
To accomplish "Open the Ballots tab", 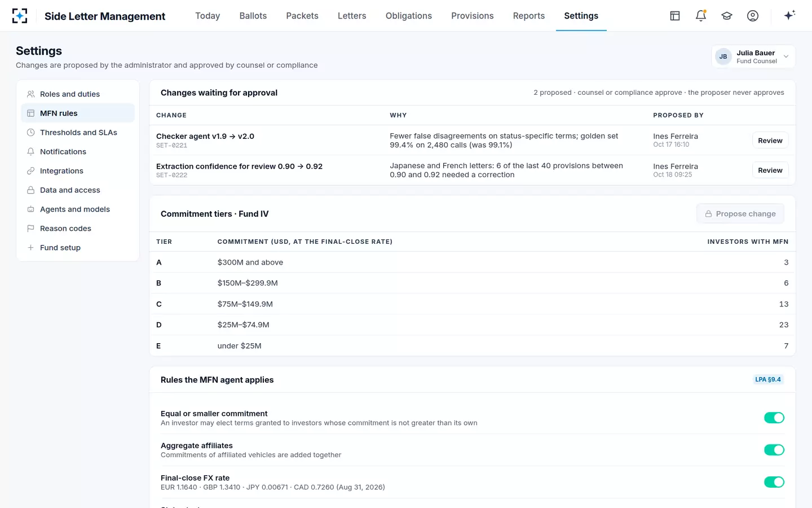I will 253,16.
